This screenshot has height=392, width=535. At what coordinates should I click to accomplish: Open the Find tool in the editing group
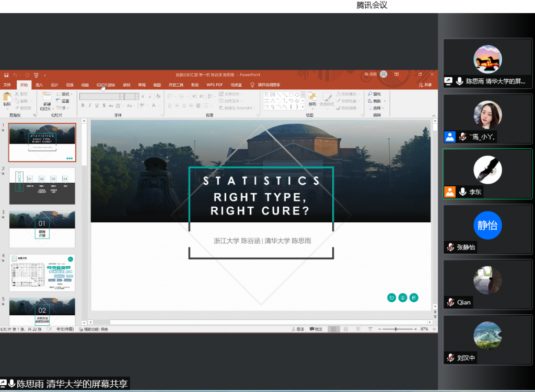click(x=374, y=94)
